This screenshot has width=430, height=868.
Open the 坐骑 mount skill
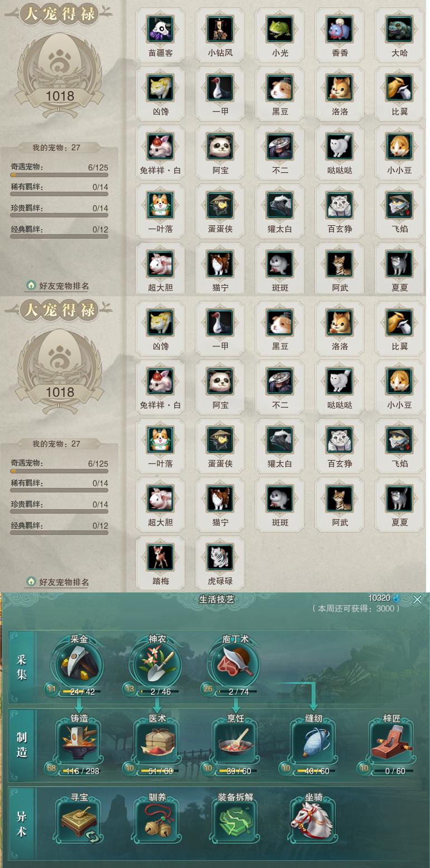click(314, 820)
